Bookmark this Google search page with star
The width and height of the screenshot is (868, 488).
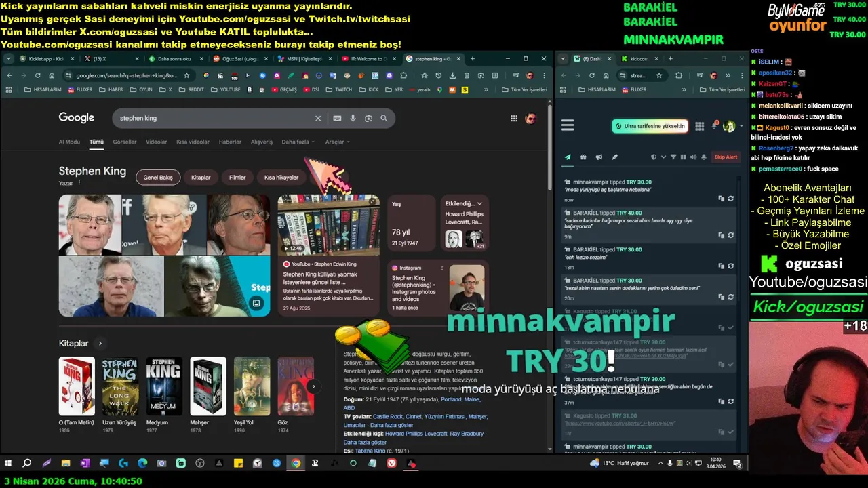pos(186,75)
